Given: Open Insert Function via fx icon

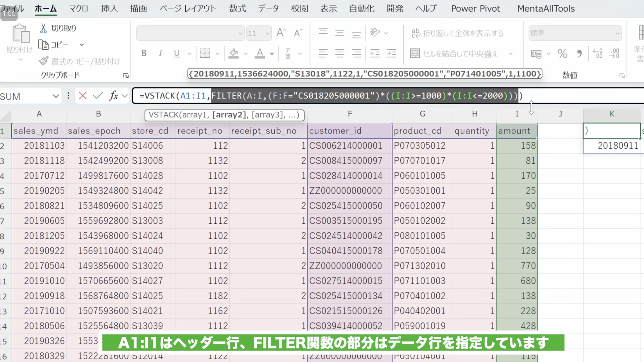Looking at the screenshot, I should pyautogui.click(x=113, y=96).
